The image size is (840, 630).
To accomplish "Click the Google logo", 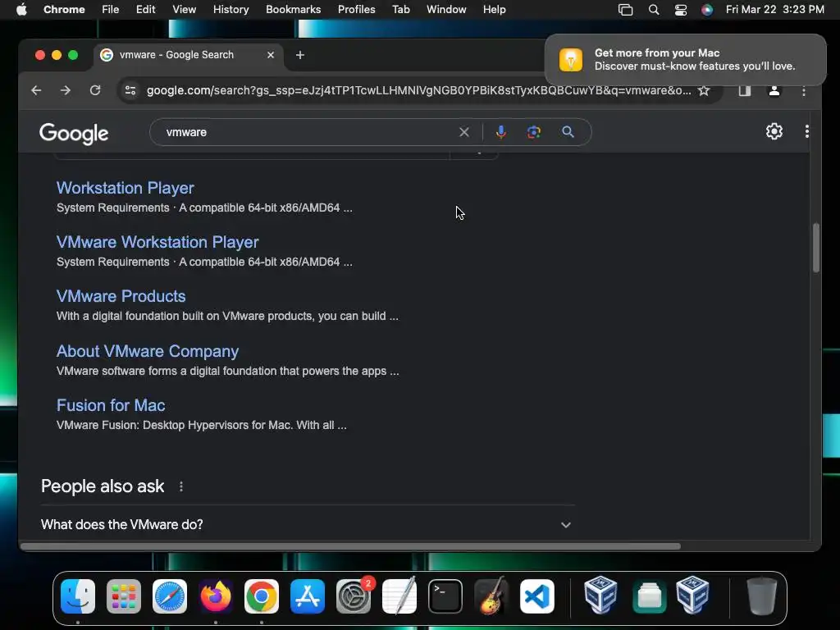I will point(74,134).
